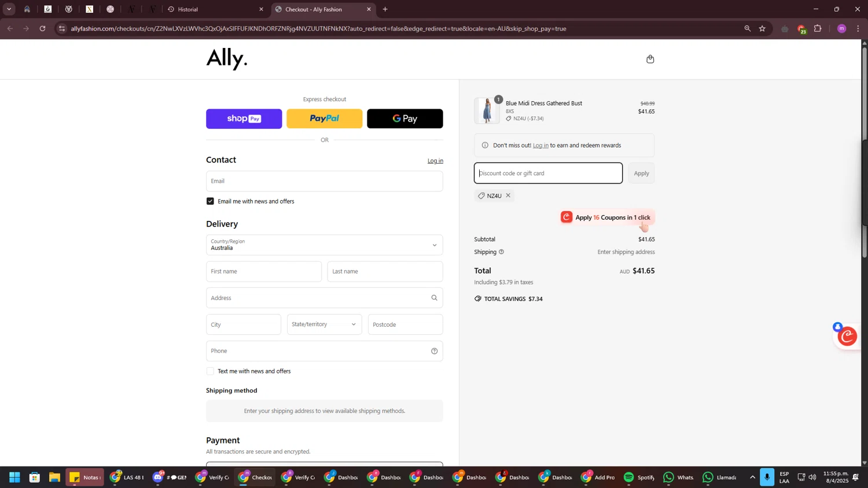868x488 pixels.
Task: Switch to the Historial tab
Action: tap(214, 9)
